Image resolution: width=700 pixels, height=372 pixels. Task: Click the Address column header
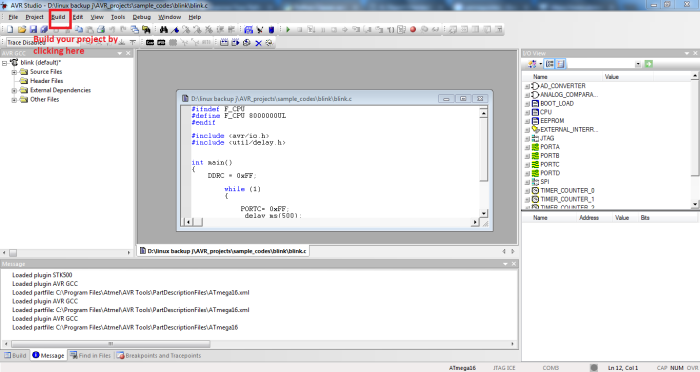pyautogui.click(x=589, y=217)
